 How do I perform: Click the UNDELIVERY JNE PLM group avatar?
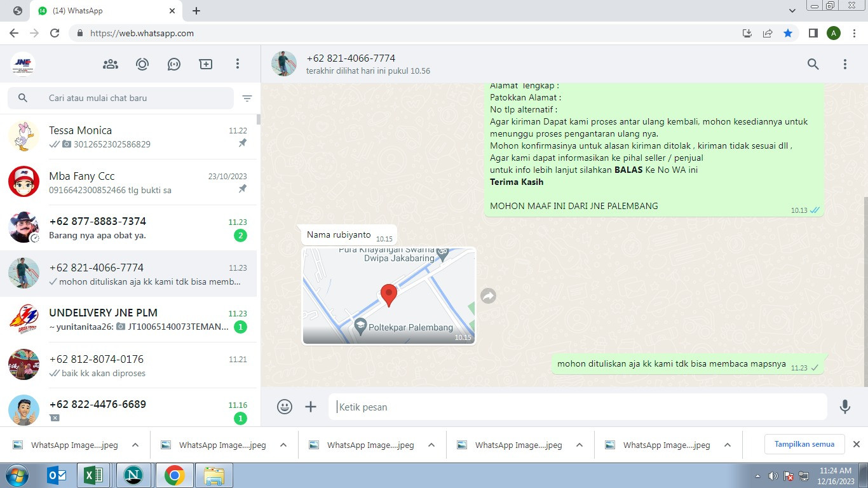click(24, 320)
